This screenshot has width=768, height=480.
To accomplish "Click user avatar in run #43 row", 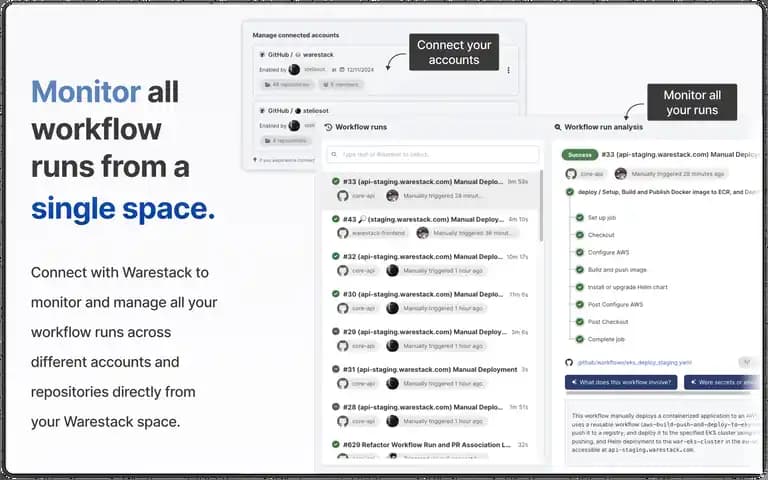I will tap(422, 233).
